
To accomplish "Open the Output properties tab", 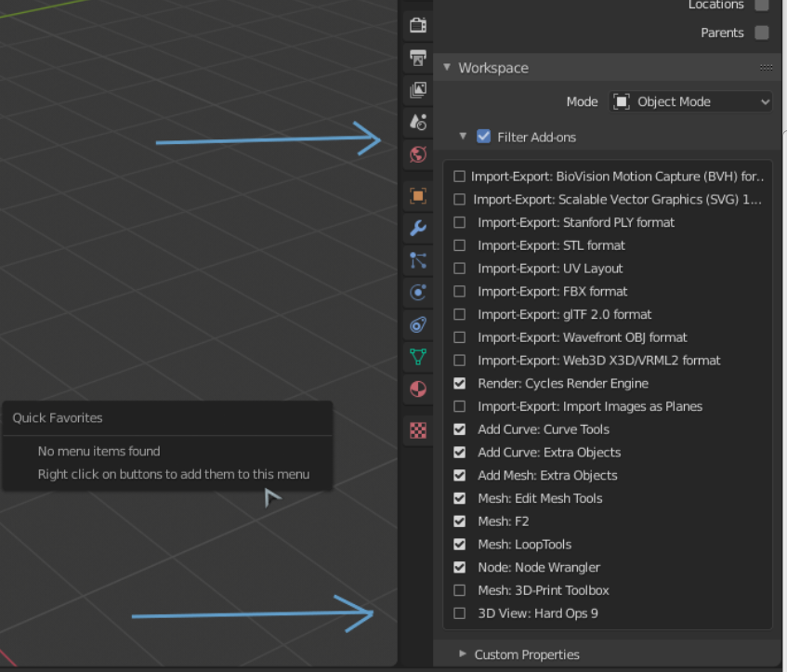I will coord(418,58).
